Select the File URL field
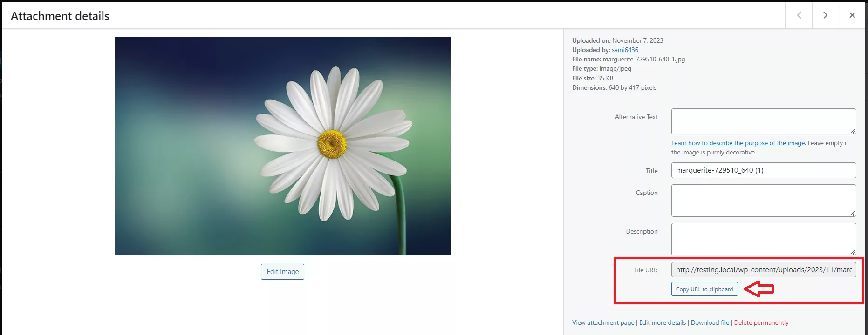The width and height of the screenshot is (868, 335). click(x=764, y=270)
